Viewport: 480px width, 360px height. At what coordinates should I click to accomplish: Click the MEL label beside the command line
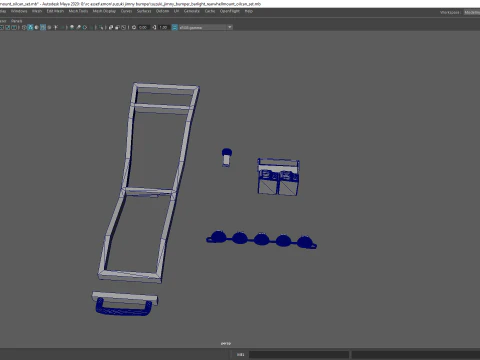[x=241, y=354]
